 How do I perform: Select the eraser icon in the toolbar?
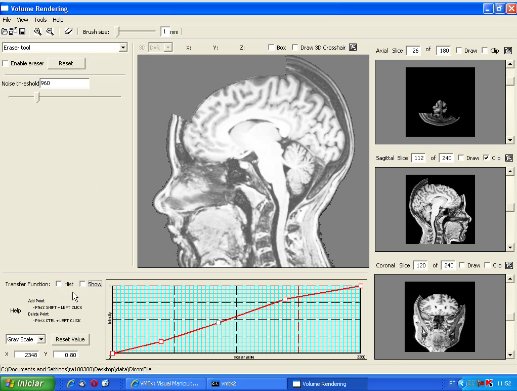pyautogui.click(x=68, y=32)
